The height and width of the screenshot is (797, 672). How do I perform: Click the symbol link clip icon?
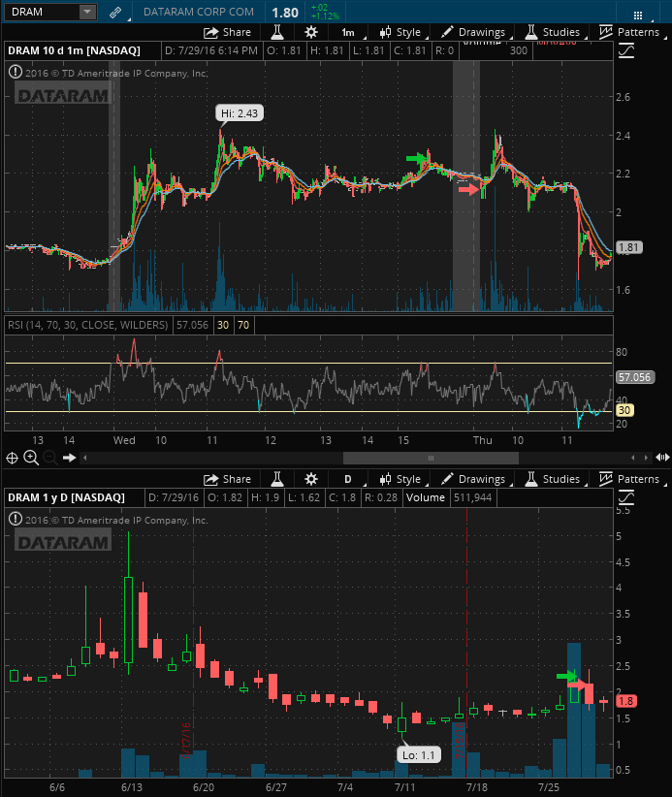(115, 13)
